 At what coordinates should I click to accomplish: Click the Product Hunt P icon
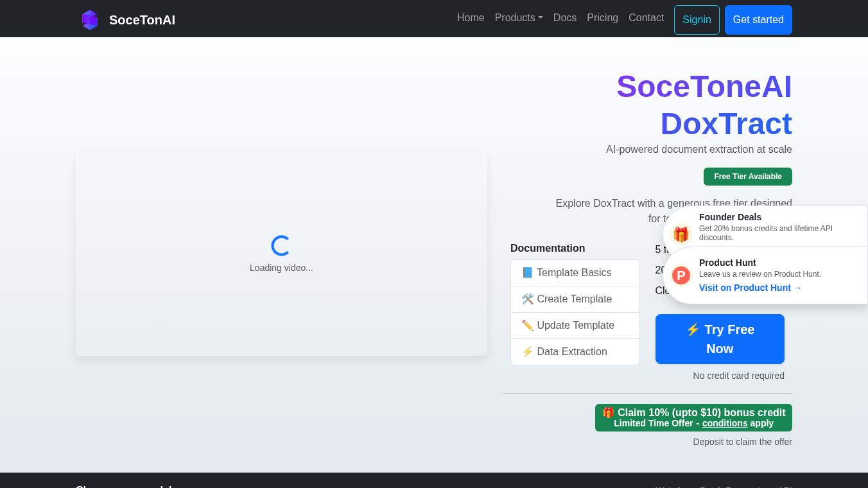click(x=681, y=275)
